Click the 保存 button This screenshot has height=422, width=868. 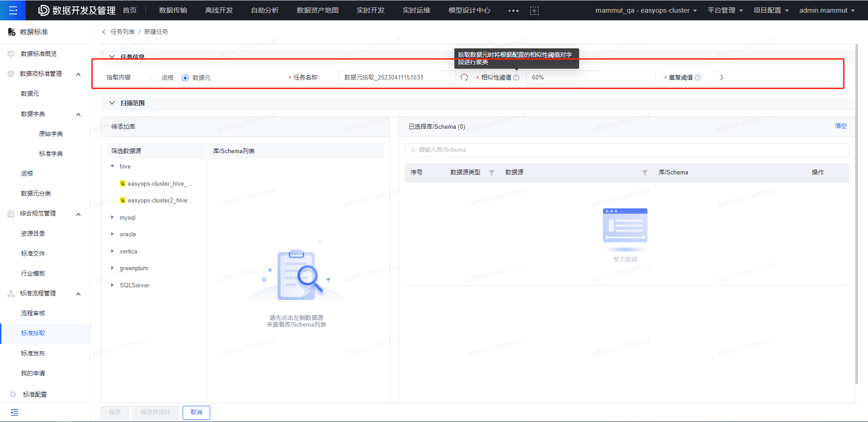pos(115,412)
